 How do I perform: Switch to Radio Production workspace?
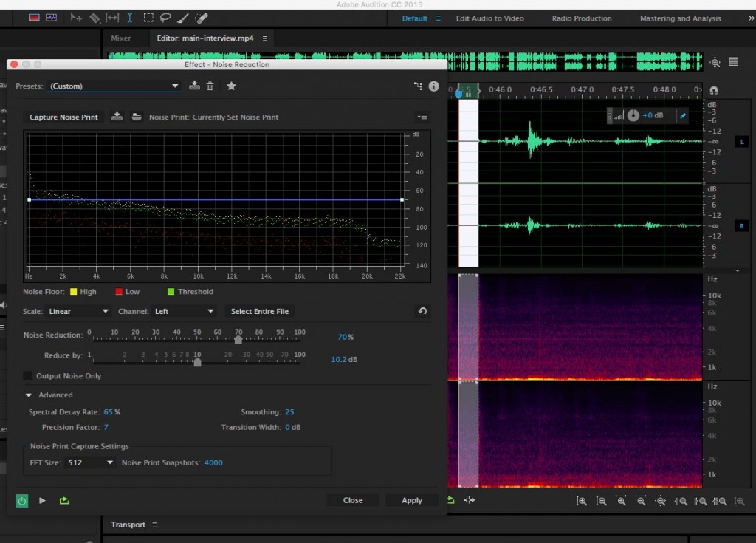pos(582,18)
